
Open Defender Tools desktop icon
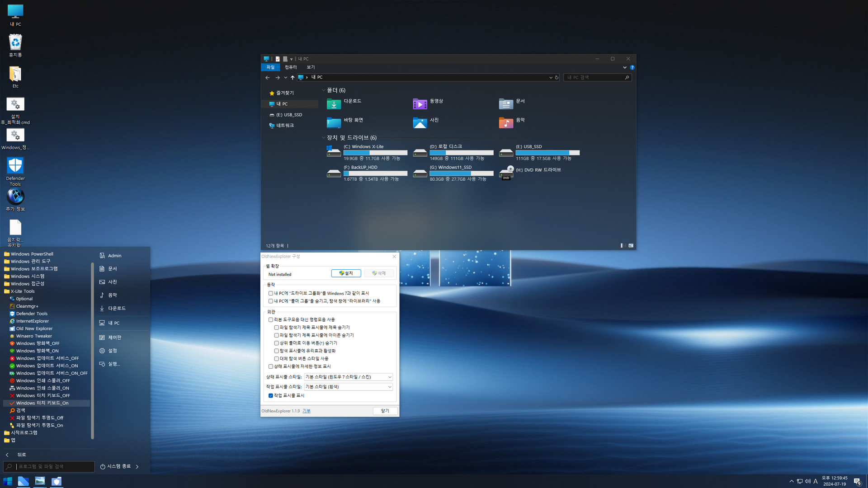coord(15,166)
